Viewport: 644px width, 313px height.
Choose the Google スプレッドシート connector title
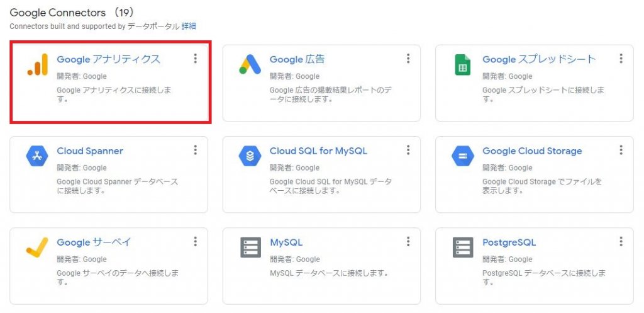click(x=539, y=60)
